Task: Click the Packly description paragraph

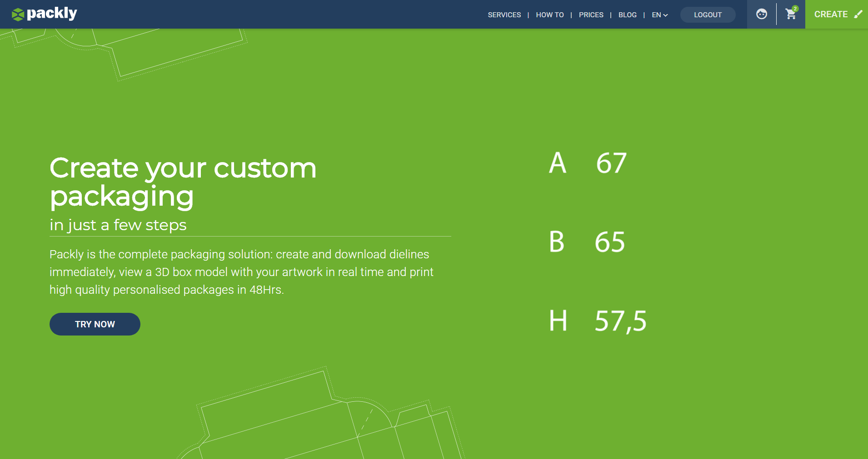Action: (x=241, y=272)
